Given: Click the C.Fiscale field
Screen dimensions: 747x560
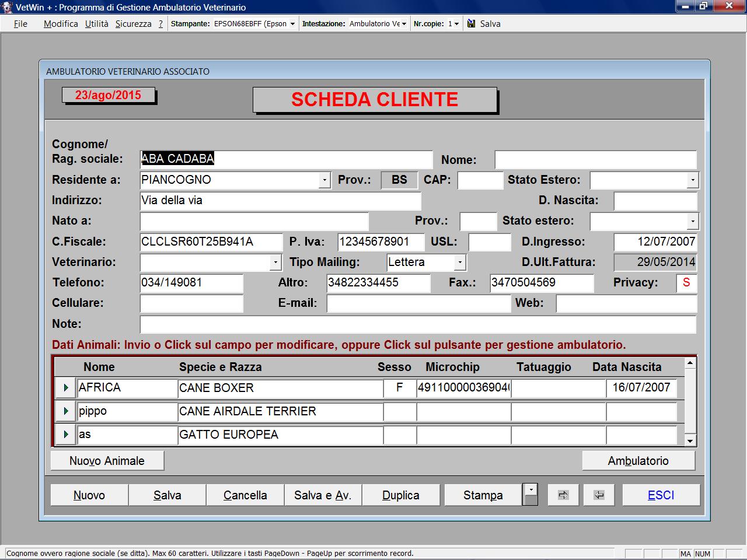Looking at the screenshot, I should [x=211, y=242].
